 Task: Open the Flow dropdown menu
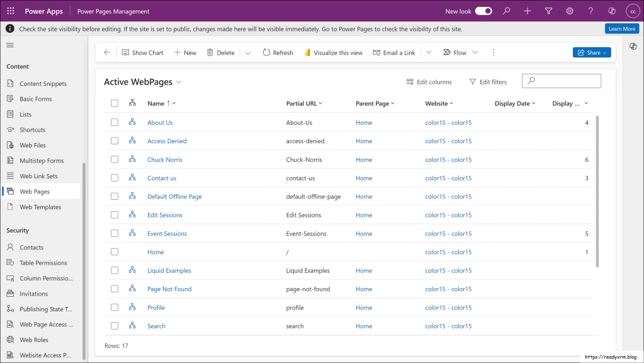(x=475, y=53)
